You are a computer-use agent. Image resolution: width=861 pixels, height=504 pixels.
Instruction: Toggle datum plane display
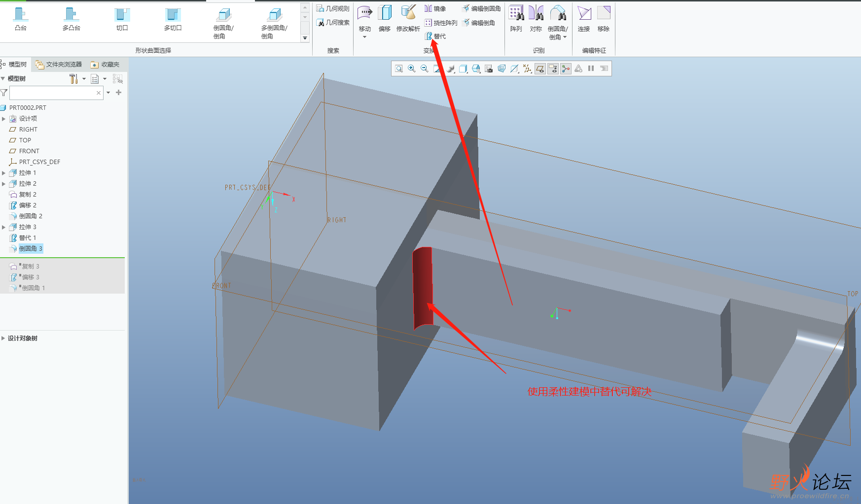pyautogui.click(x=540, y=68)
